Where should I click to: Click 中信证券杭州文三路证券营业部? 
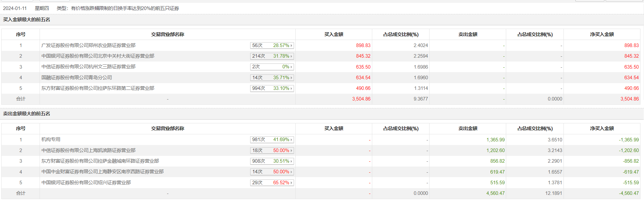click(89, 67)
